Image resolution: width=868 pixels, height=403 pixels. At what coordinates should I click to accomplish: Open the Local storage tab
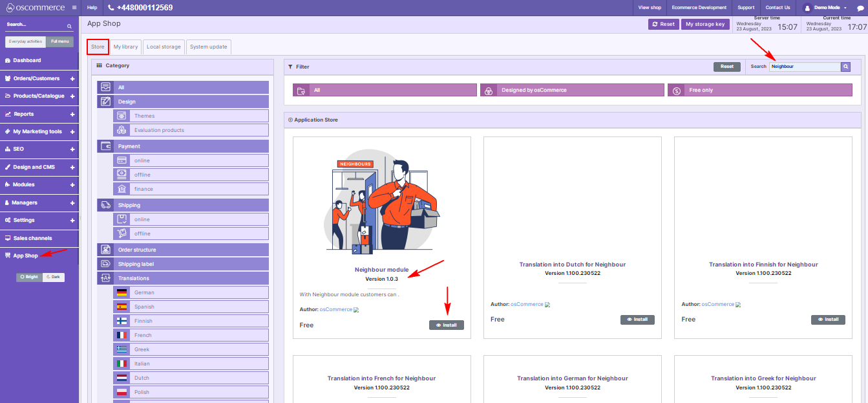point(164,47)
